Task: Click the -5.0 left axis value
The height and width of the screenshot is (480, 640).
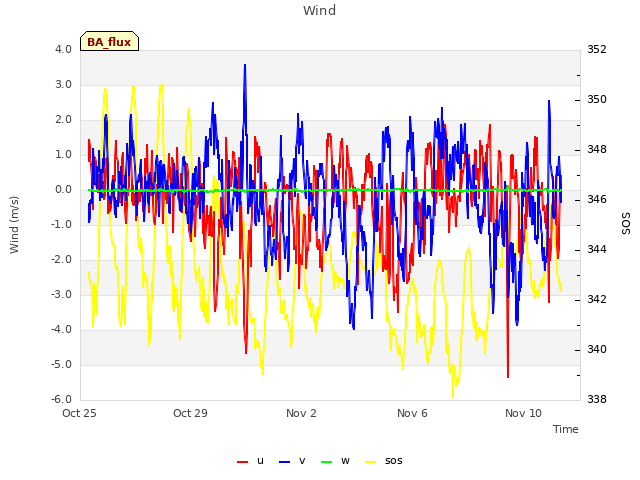Action: pos(62,364)
